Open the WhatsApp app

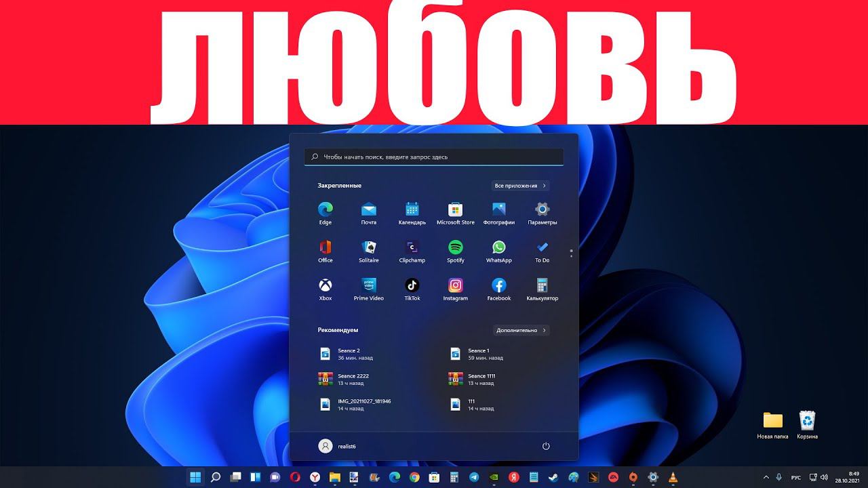pos(499,251)
